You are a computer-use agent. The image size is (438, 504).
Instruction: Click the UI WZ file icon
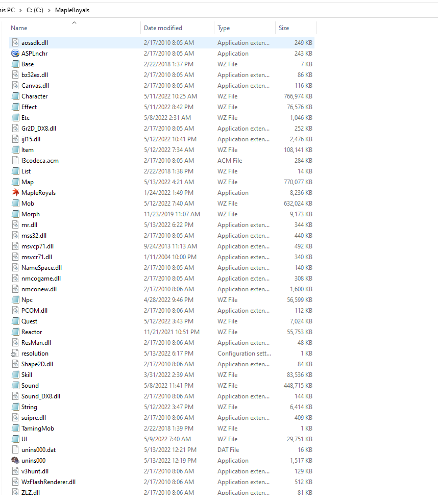tap(15, 439)
